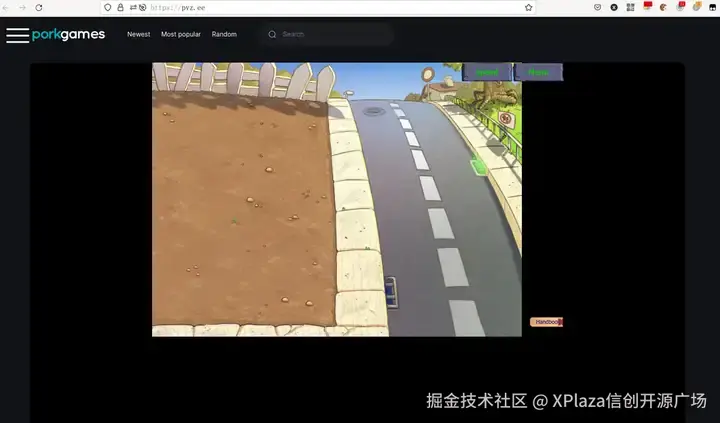This screenshot has width=720, height=423.
Task: Click the red extension icon
Action: [x=647, y=6]
